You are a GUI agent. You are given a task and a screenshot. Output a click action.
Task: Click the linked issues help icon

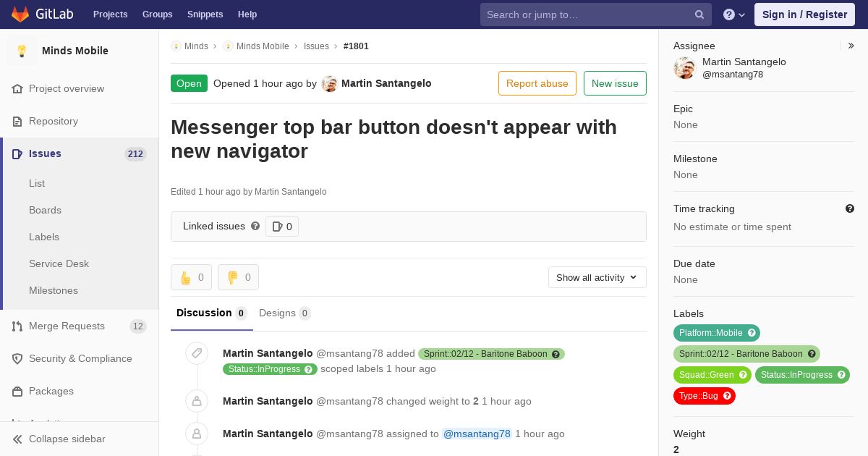coord(255,227)
